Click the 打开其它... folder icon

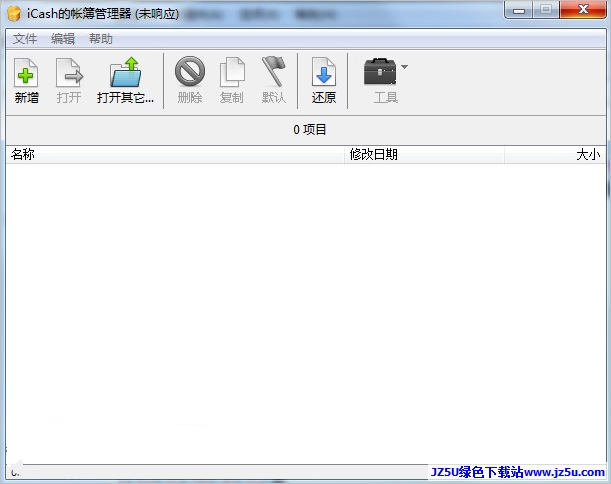click(125, 72)
